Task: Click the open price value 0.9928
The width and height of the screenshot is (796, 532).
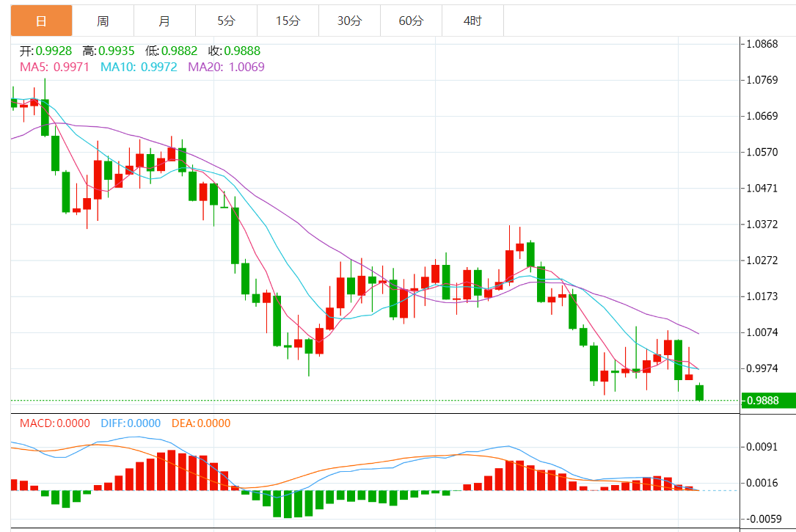Action: pos(54,51)
